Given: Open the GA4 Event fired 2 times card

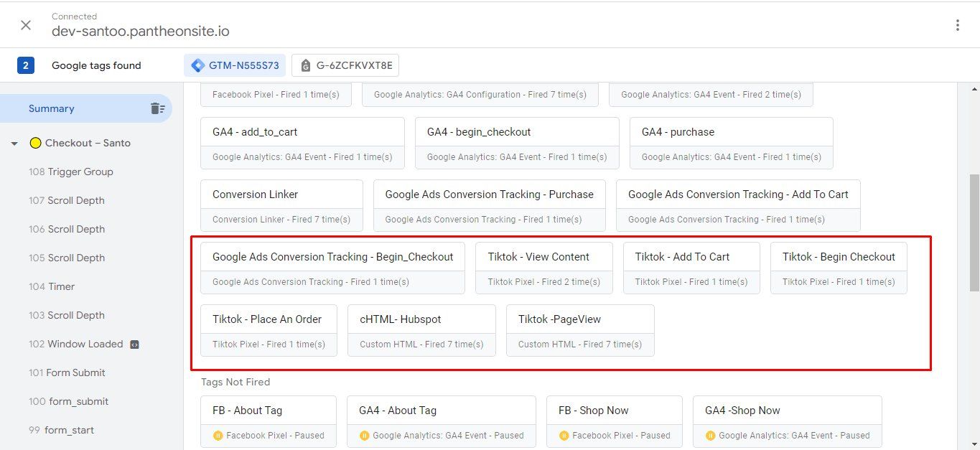Looking at the screenshot, I should (711, 94).
